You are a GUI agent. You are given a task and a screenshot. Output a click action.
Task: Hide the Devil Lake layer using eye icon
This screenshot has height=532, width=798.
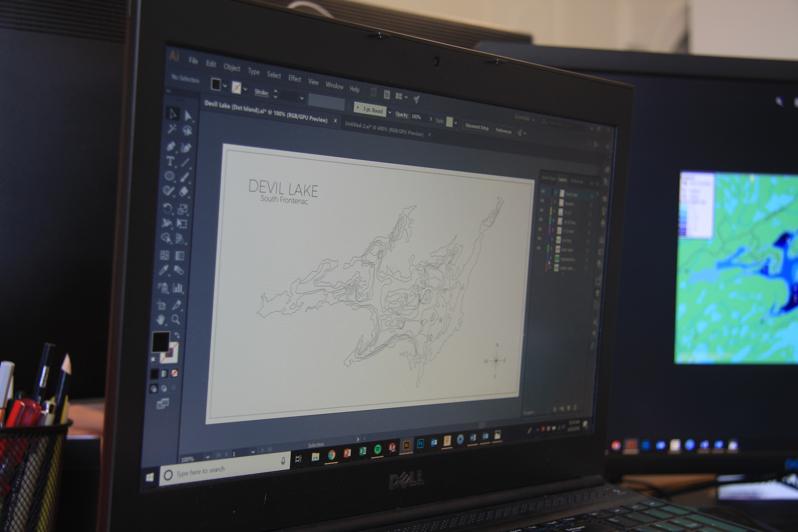tap(543, 192)
